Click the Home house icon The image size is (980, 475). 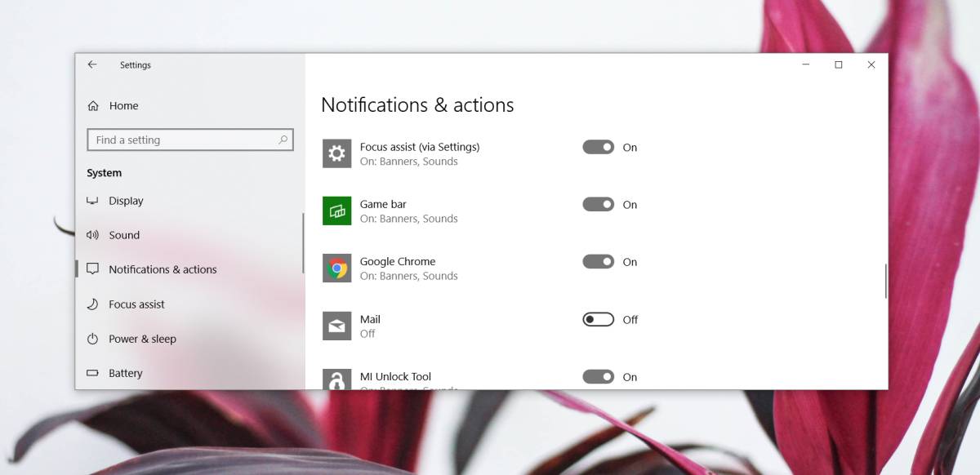point(93,106)
